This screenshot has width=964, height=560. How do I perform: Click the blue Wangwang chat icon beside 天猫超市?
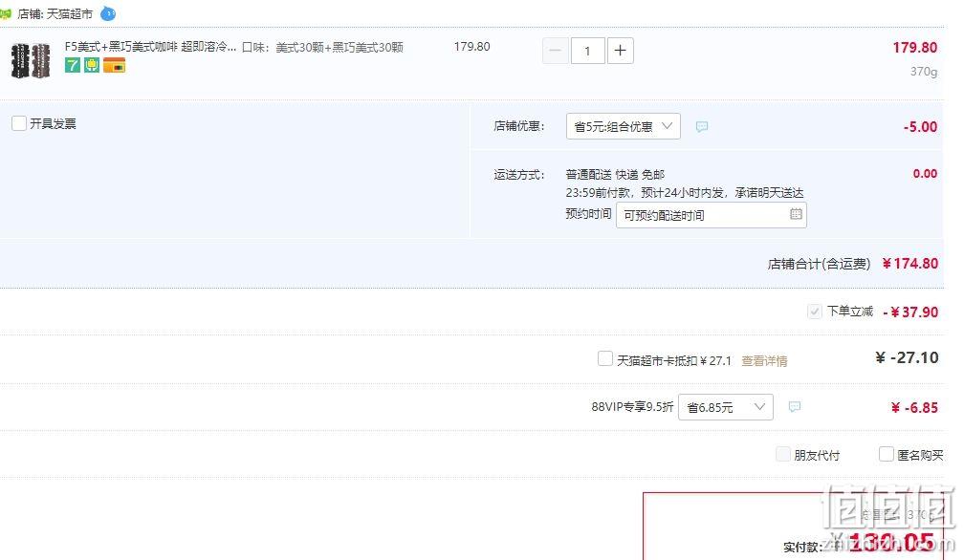108,13
